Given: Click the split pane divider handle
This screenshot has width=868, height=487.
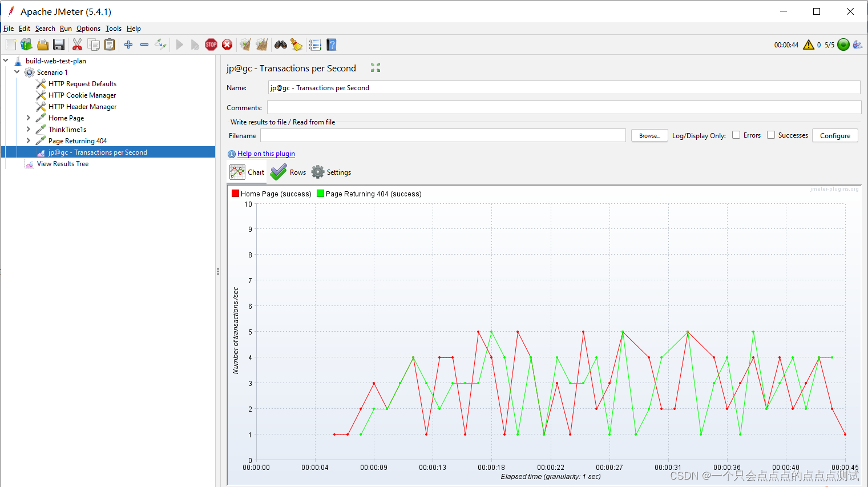Looking at the screenshot, I should click(x=218, y=272).
